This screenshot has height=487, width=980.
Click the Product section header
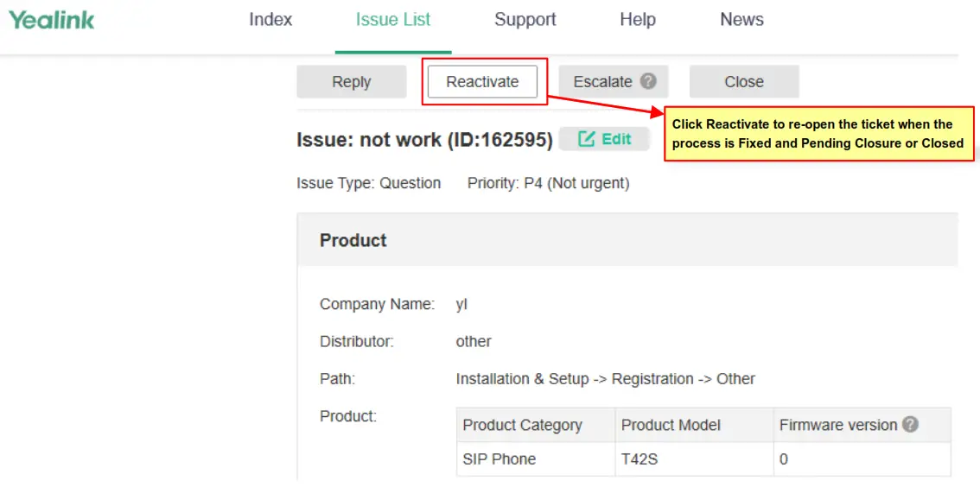tap(353, 241)
